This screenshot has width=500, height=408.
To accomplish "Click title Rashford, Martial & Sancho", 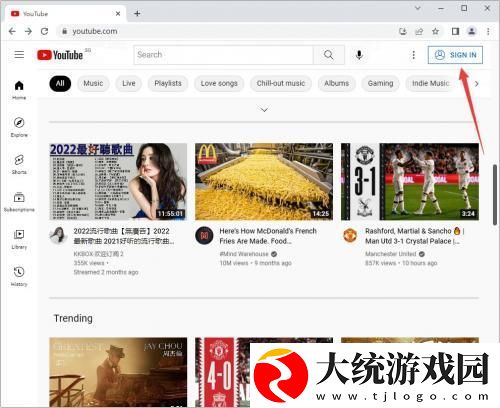I will 415,236.
